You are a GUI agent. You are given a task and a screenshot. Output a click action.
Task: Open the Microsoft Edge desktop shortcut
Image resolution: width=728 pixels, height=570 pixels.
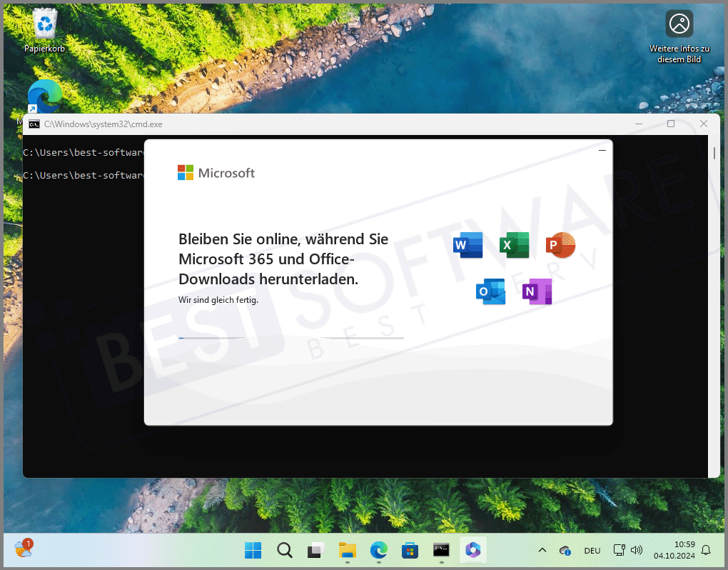(x=44, y=96)
